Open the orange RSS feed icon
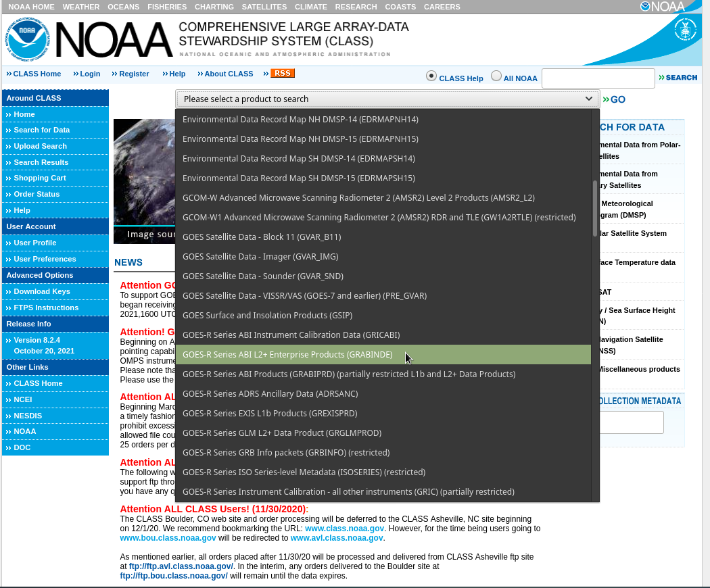The width and height of the screenshot is (710, 588). tap(283, 73)
